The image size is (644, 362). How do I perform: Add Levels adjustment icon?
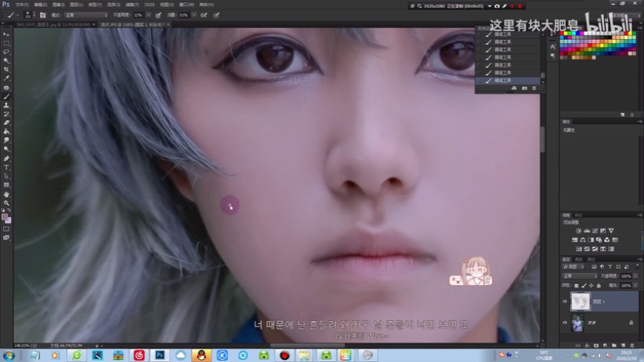586,231
